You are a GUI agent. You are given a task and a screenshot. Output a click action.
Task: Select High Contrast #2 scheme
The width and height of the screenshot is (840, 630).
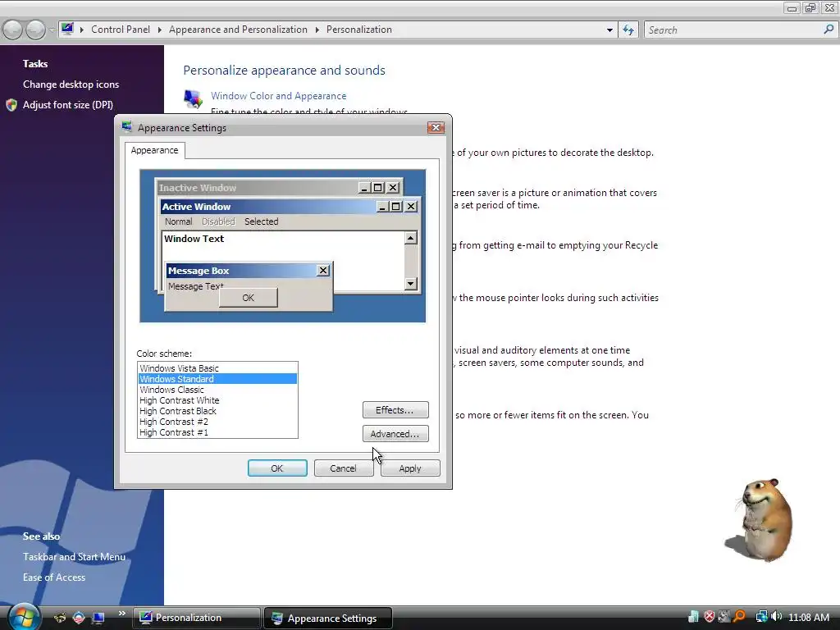coord(217,422)
